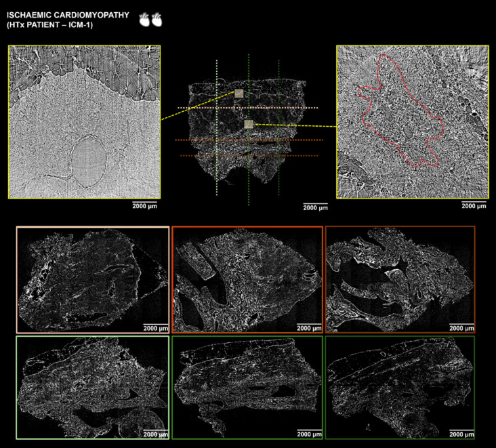Click the oval vessel in the top-left image
The width and height of the screenshot is (496, 448).
pyautogui.click(x=89, y=161)
